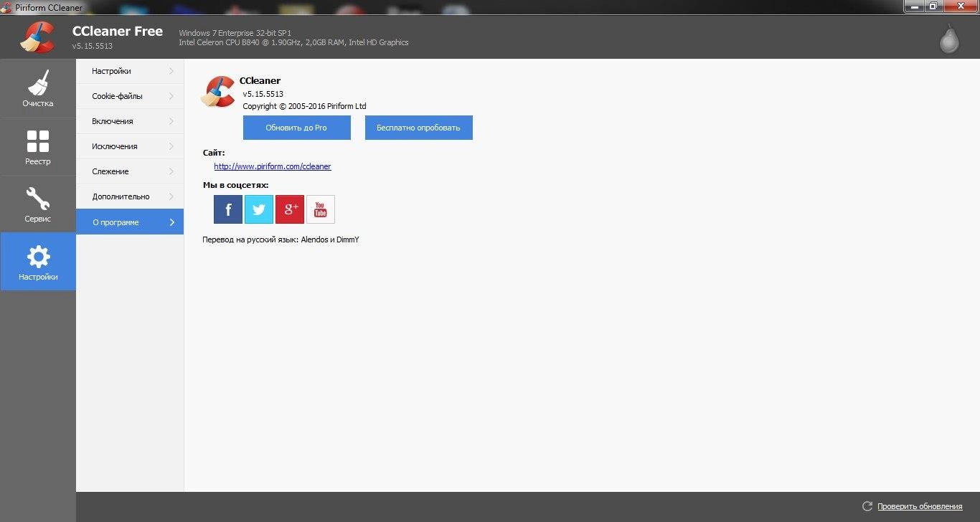Click Проверить обновления link

pyautogui.click(x=920, y=506)
